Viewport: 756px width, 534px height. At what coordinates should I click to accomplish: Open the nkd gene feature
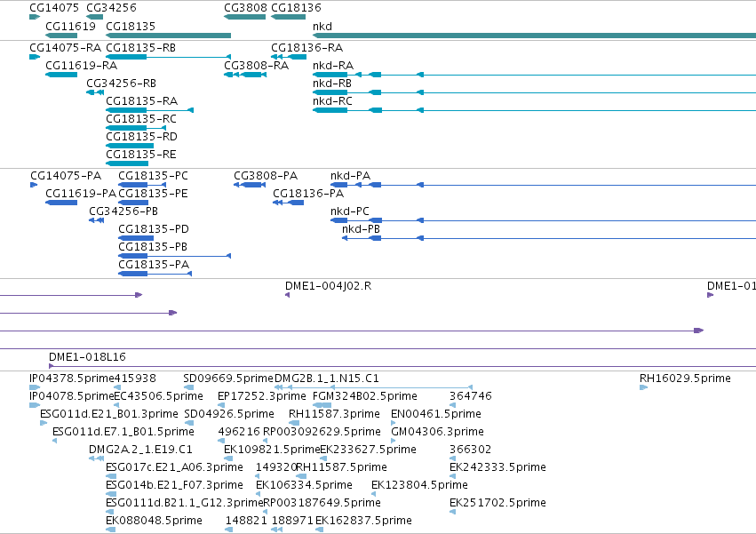point(534,36)
